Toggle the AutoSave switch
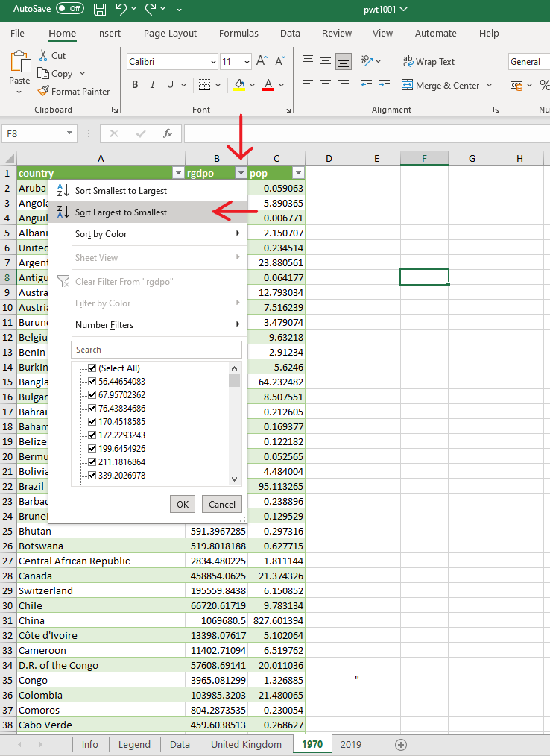The width and height of the screenshot is (550, 756). [70, 9]
